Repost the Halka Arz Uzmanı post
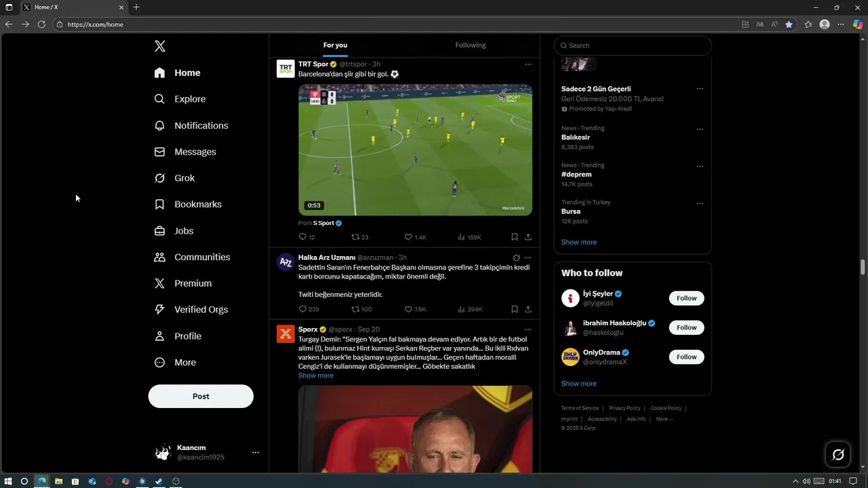 pyautogui.click(x=361, y=309)
